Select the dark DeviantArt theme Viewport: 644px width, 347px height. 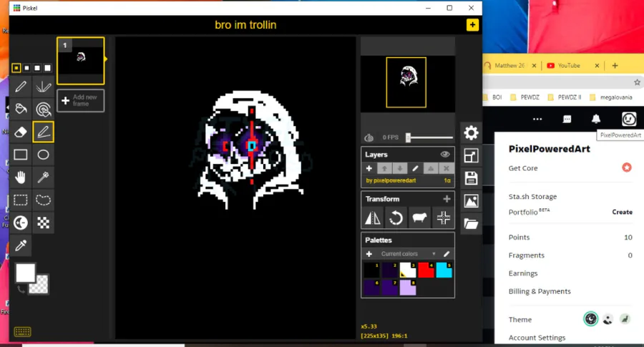point(590,318)
